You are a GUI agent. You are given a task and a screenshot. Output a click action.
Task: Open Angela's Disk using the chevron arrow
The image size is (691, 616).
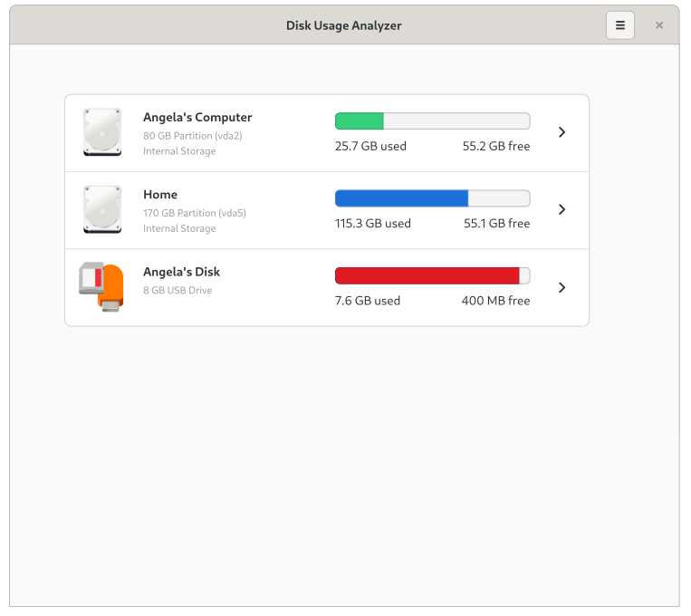pyautogui.click(x=561, y=287)
